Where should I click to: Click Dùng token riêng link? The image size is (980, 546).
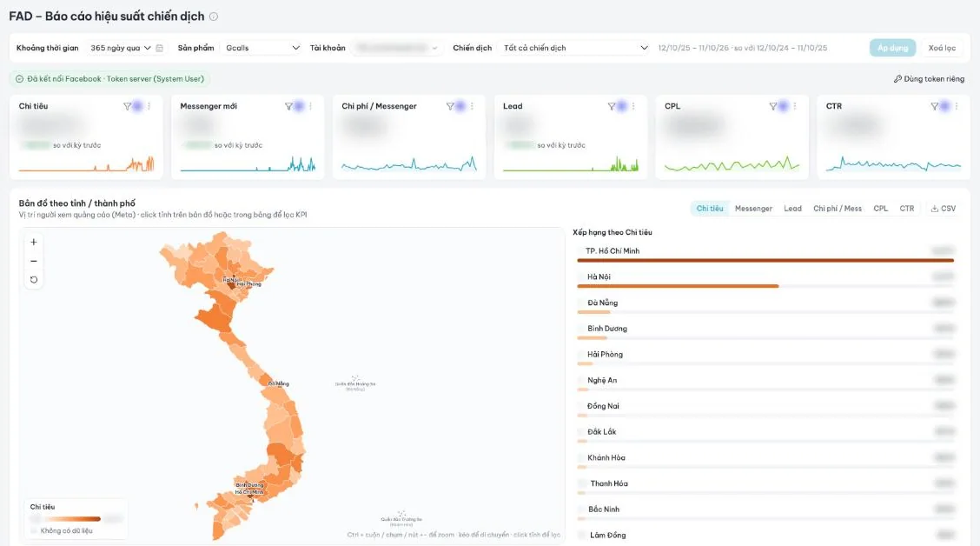pyautogui.click(x=929, y=79)
